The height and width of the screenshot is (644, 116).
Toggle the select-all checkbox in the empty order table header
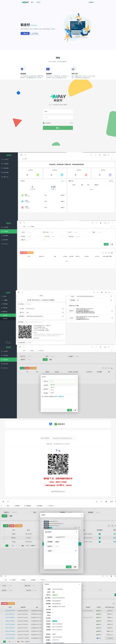tap(21, 256)
